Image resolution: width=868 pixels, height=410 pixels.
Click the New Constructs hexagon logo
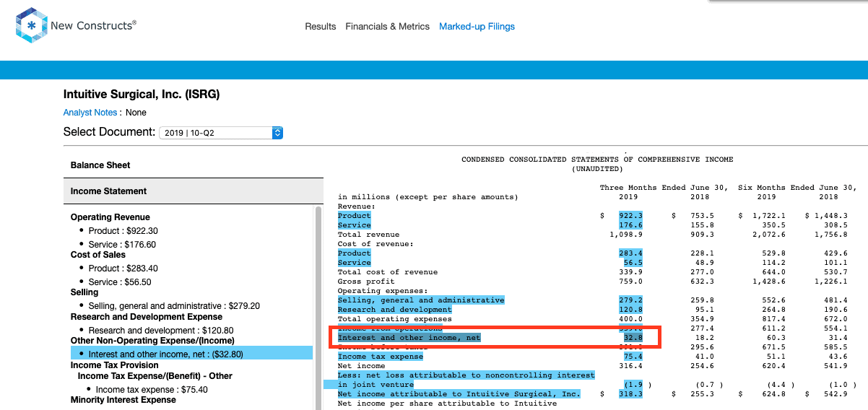click(x=31, y=26)
